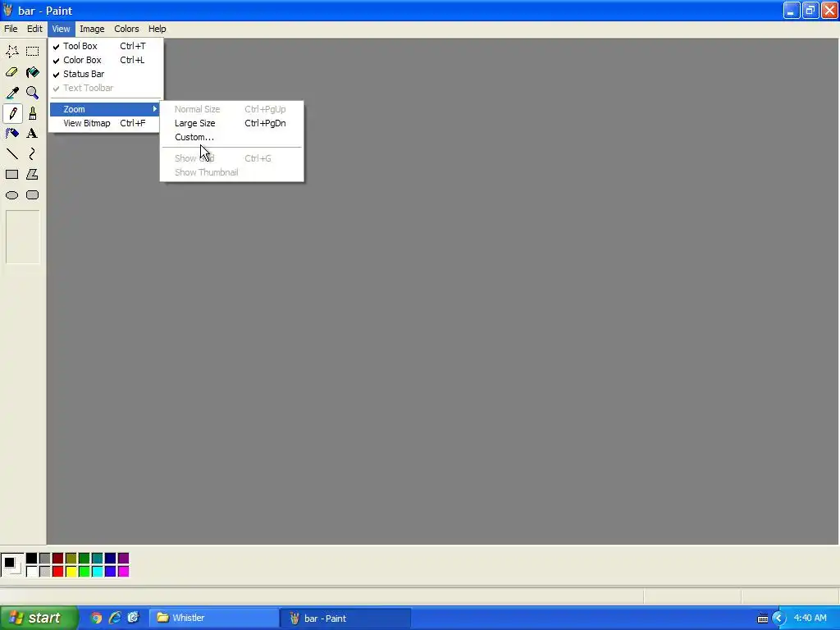Choose purple palette swatch
This screenshot has height=630, width=840.
click(123, 559)
